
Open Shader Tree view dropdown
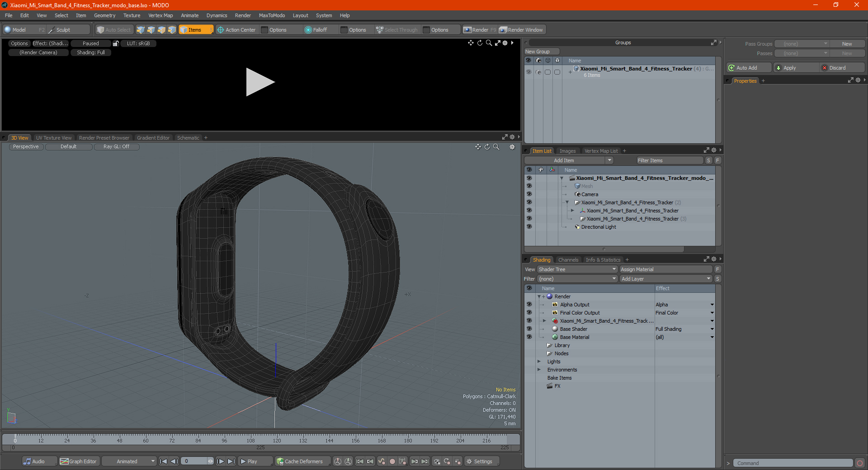point(577,269)
